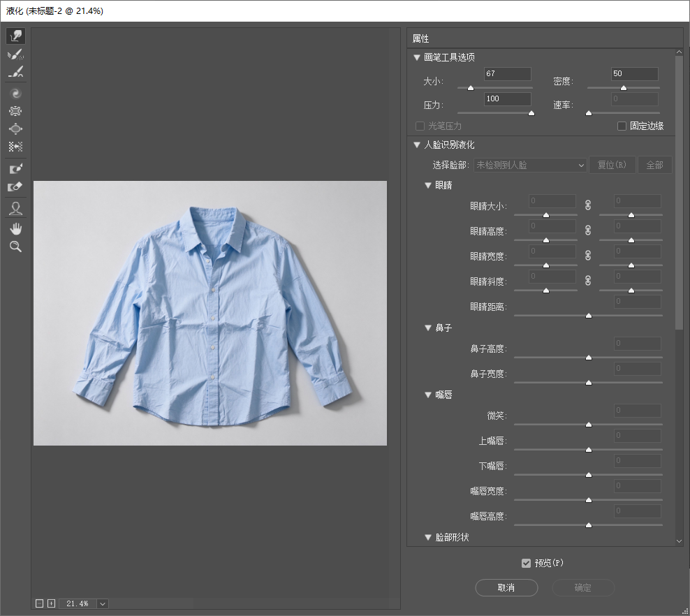Select the Reconstruct tool
Screen dimensions: 690x616
pyautogui.click(x=15, y=54)
